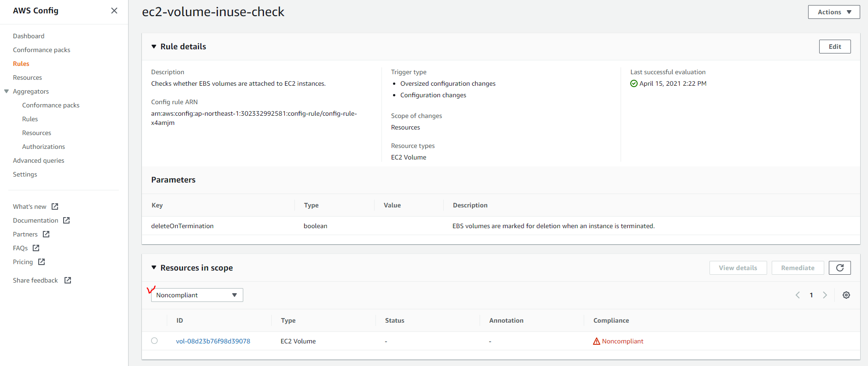Click the Noncompliant warning triangle icon

pos(597,341)
